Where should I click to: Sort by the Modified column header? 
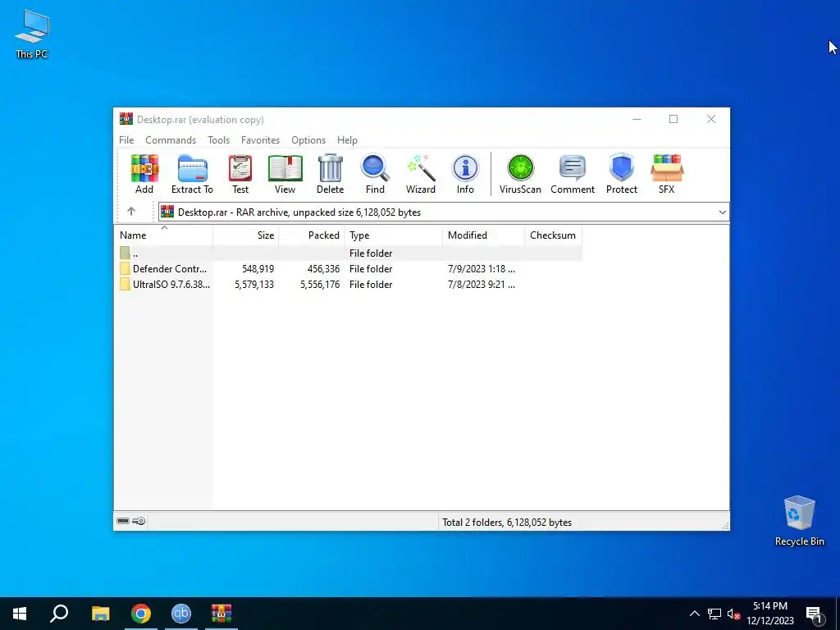pos(484,235)
